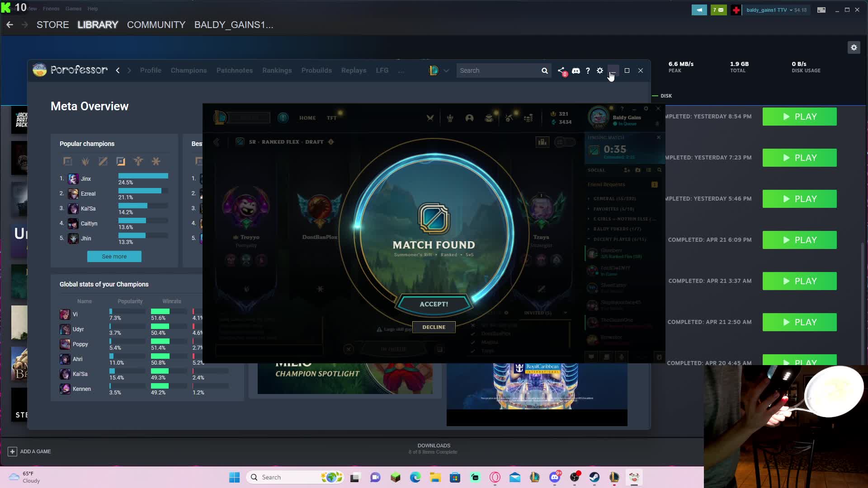Play the game completed yesterday 8:54 PM

click(x=799, y=117)
